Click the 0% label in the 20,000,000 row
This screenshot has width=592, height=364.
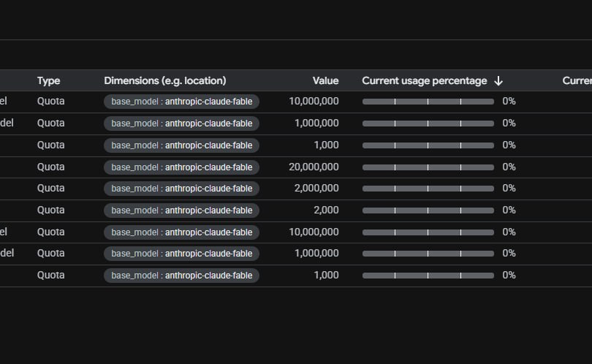[x=509, y=167]
